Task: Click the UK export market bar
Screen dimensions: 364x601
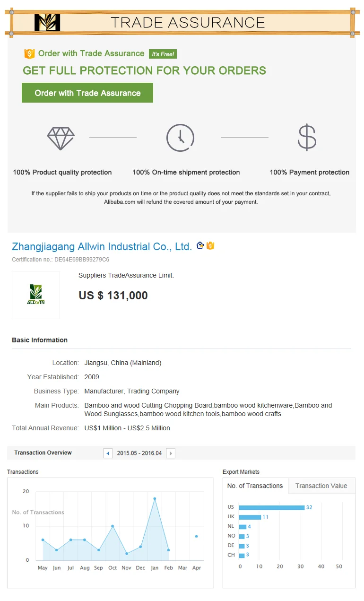Action: [x=250, y=517]
